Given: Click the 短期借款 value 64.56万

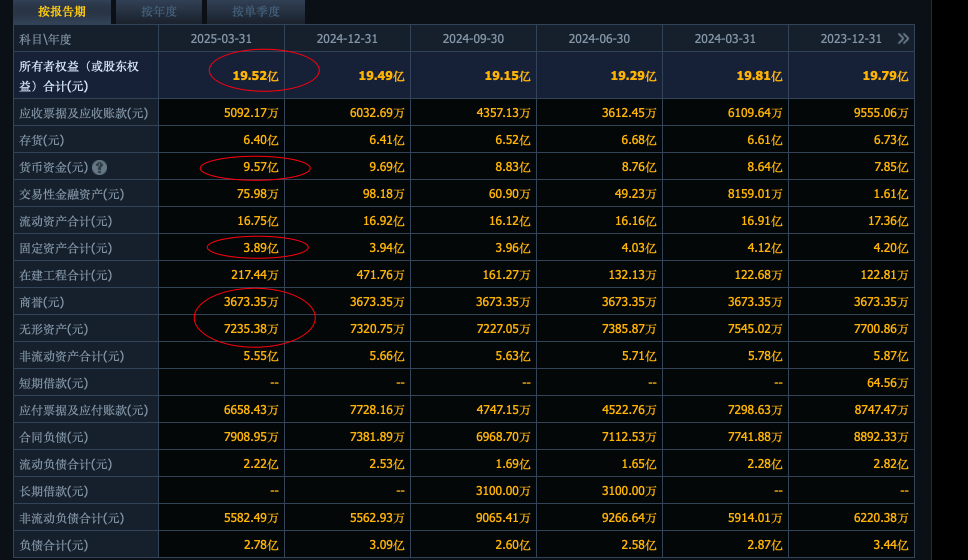Looking at the screenshot, I should pos(887,383).
